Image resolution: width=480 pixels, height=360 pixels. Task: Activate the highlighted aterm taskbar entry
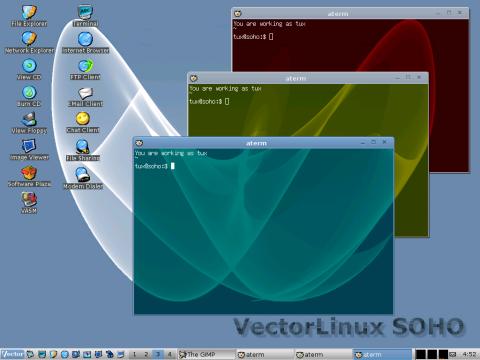coord(383,354)
